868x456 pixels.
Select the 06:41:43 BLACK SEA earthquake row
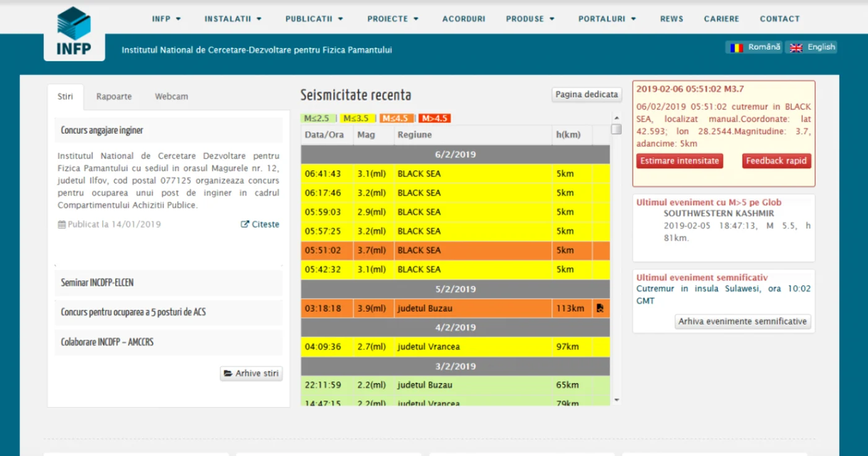click(456, 174)
